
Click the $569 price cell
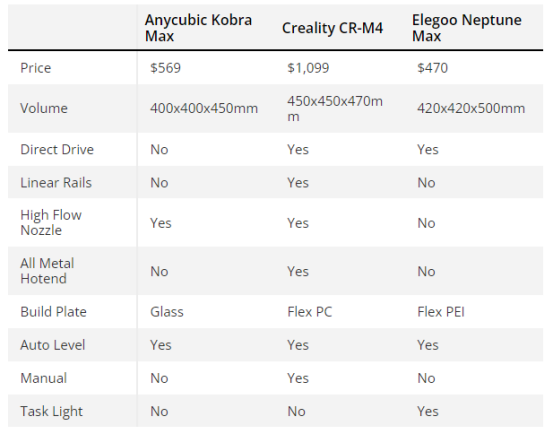coord(165,67)
